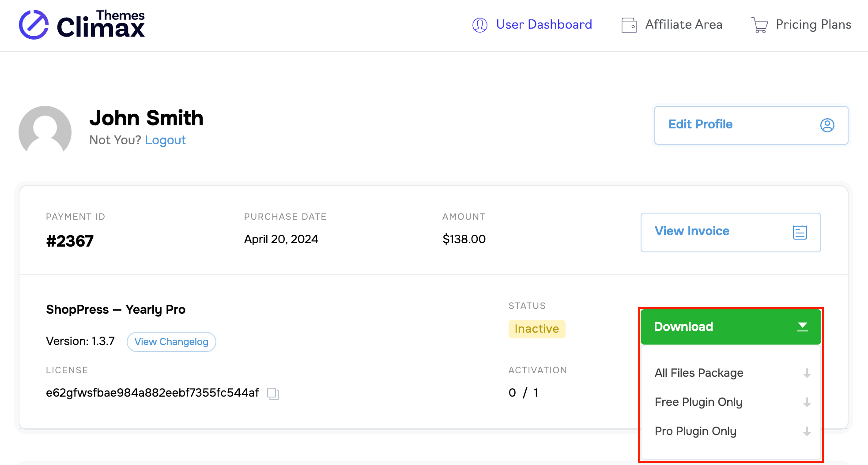
Task: Click the profile icon in Edit Profile
Action: click(827, 125)
